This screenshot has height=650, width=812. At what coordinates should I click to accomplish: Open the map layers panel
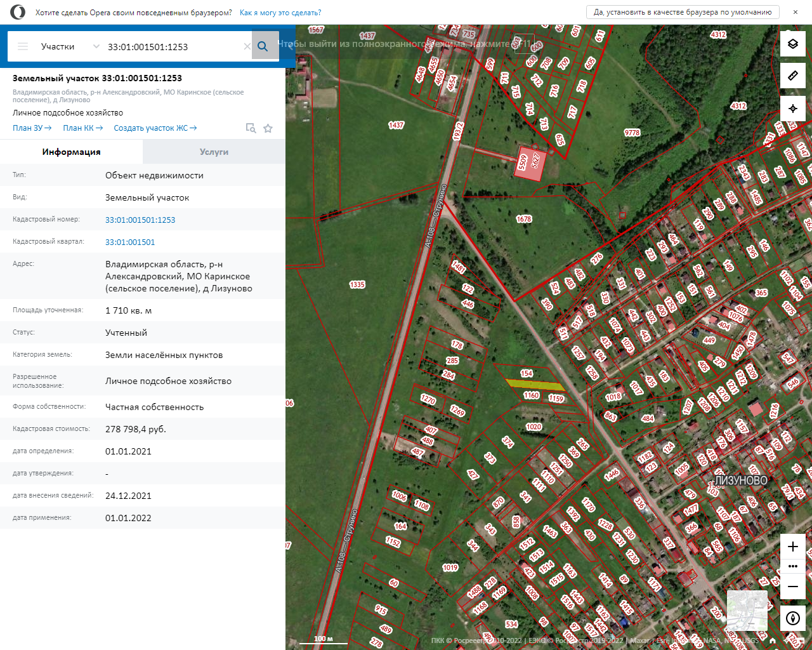tap(792, 44)
